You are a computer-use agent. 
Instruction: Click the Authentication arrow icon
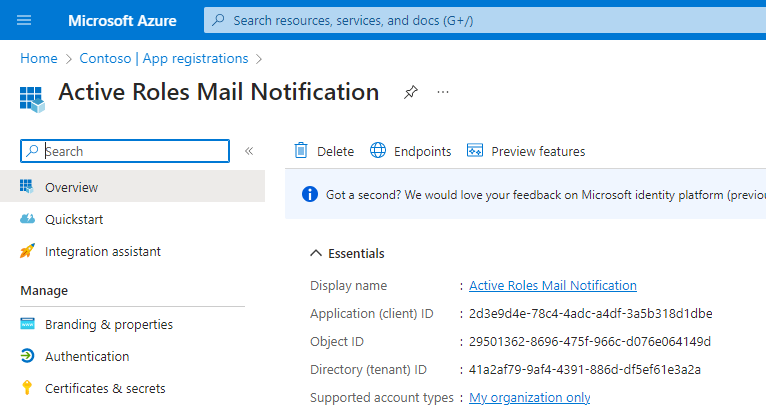pos(27,356)
